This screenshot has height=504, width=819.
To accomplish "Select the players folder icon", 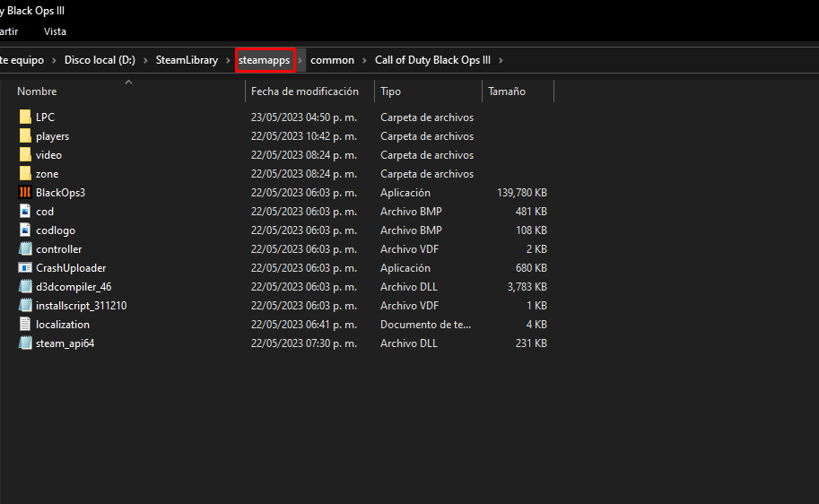I will [25, 135].
